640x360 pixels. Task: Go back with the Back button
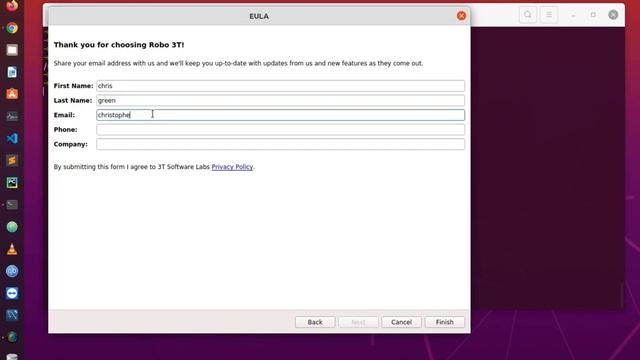(x=315, y=322)
